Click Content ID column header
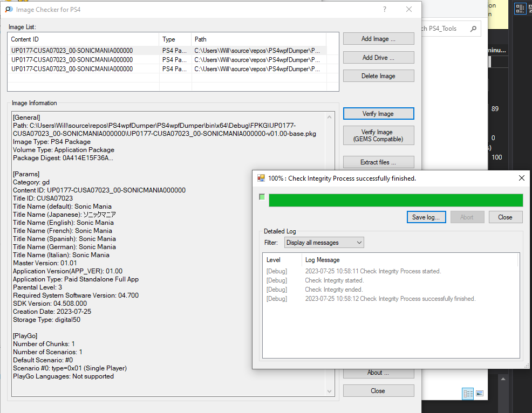This screenshot has width=532, height=413. tap(84, 39)
